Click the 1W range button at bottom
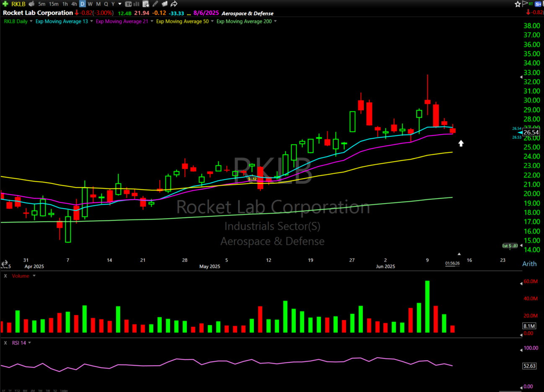 [48, 390]
